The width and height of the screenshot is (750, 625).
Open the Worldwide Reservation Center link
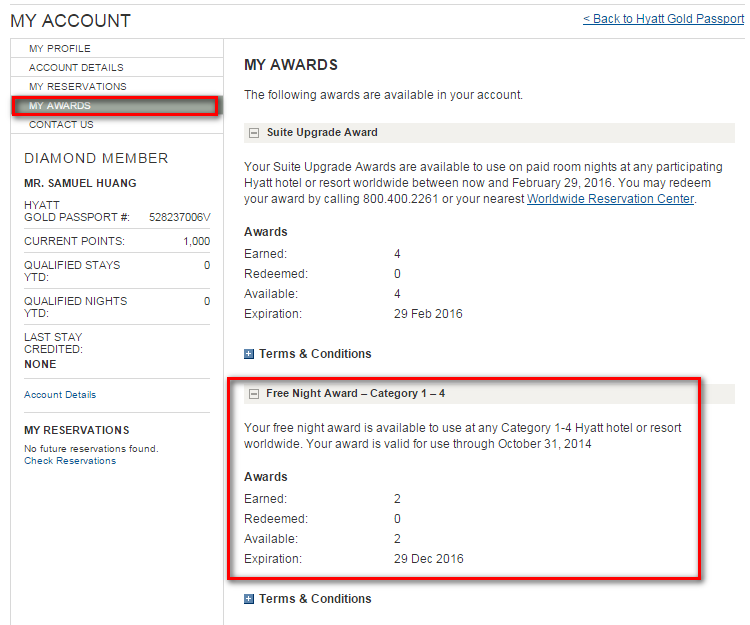pyautogui.click(x=610, y=199)
